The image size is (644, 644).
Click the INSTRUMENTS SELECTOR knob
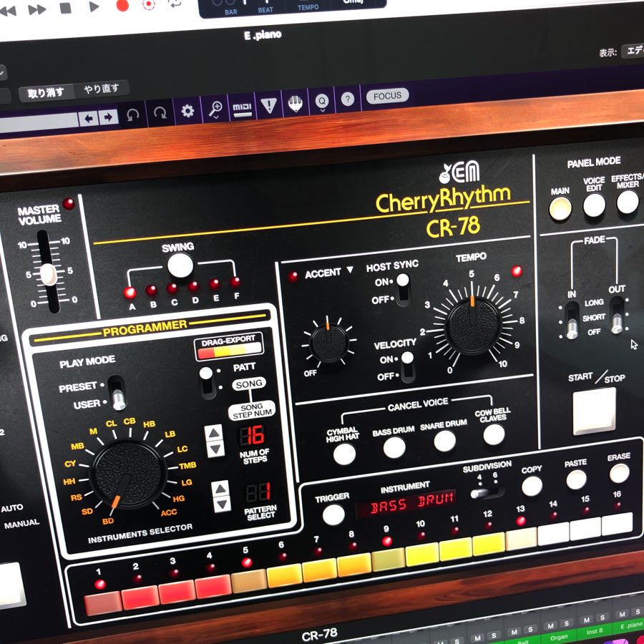128,475
